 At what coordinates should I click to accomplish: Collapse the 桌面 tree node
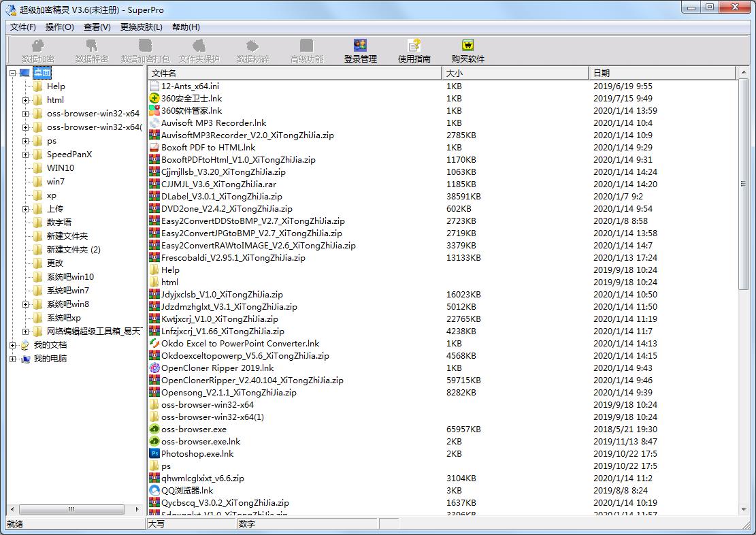pos(12,73)
